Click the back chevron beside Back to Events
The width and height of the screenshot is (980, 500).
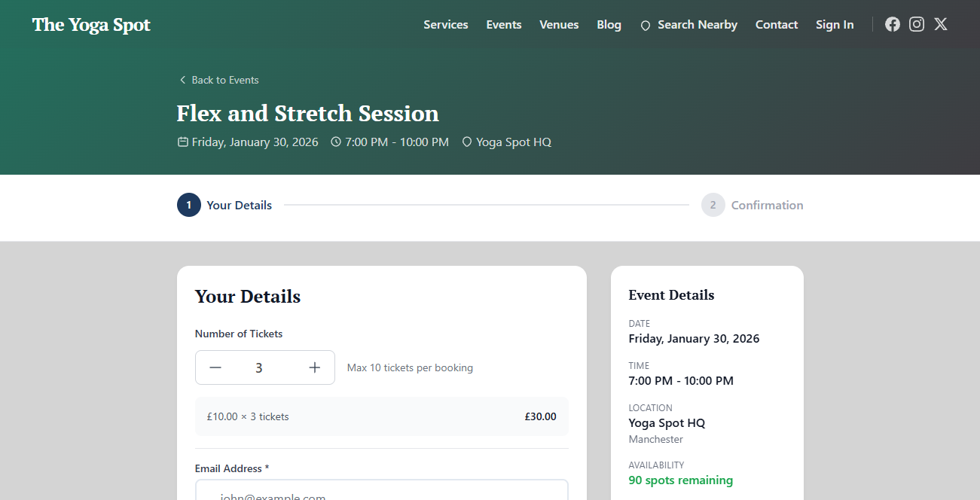point(182,80)
